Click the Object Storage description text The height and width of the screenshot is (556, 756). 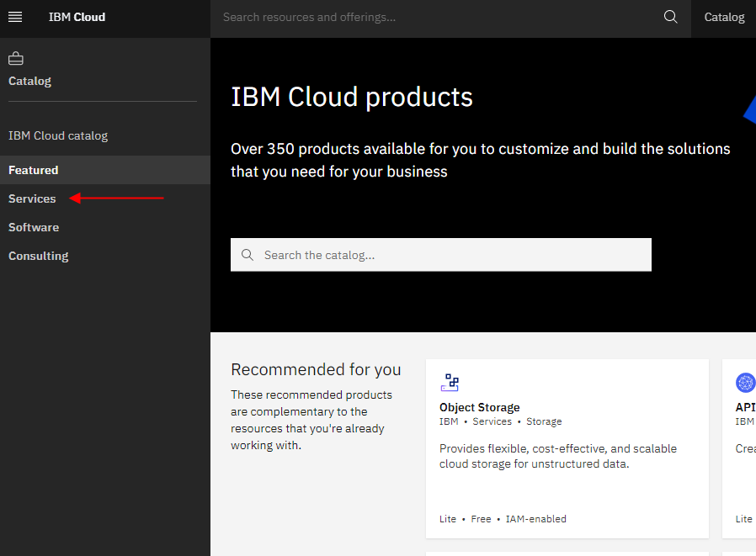click(x=558, y=456)
